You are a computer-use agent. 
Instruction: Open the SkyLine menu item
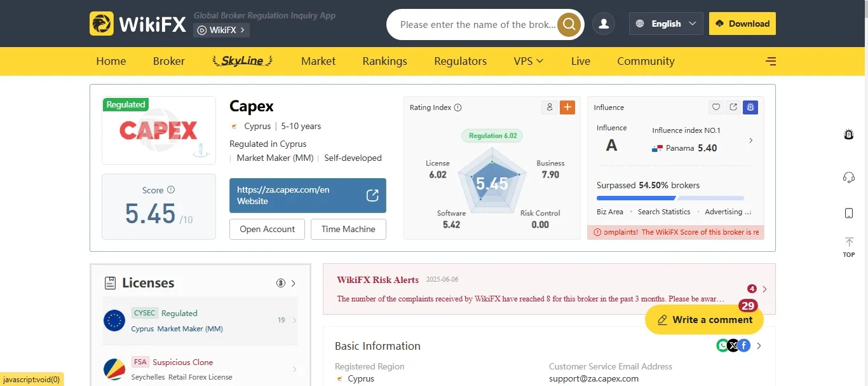tap(243, 61)
